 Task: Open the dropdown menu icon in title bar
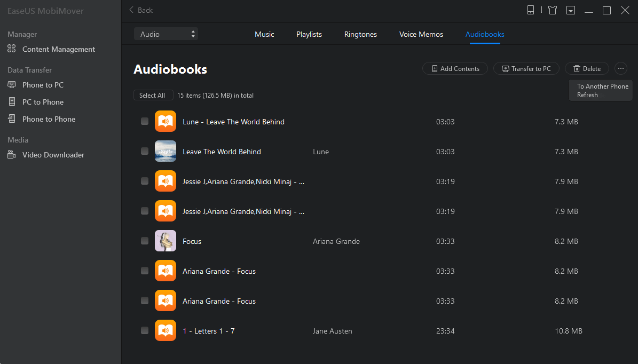coord(570,10)
